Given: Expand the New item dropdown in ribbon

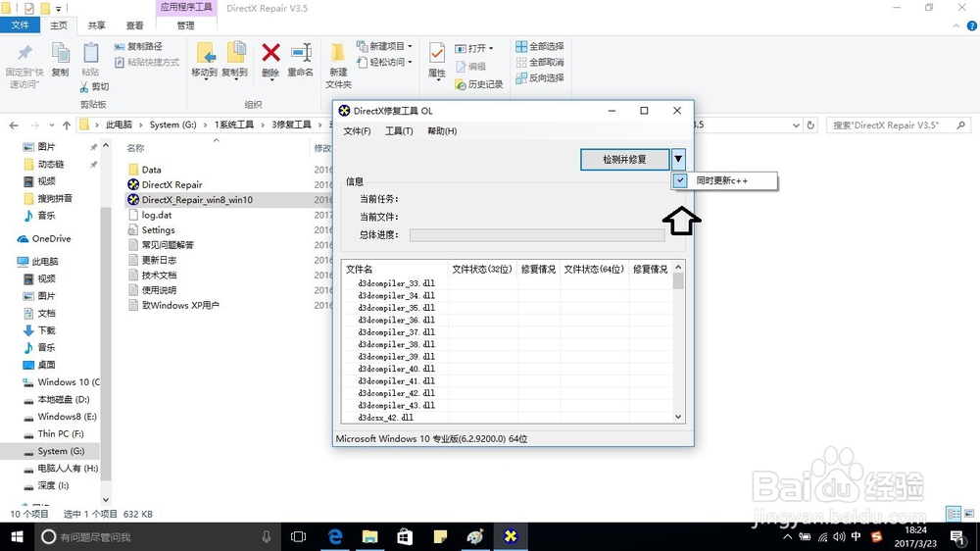Looking at the screenshot, I should tap(410, 46).
